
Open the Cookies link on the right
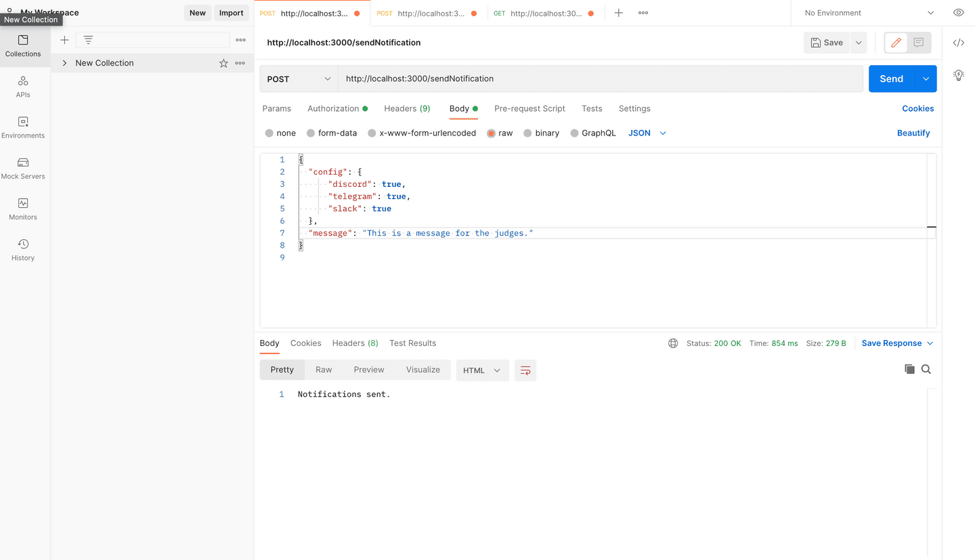tap(917, 108)
